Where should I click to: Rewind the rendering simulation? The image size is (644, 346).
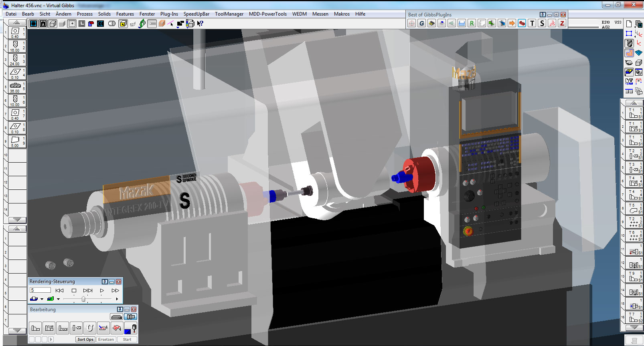[59, 290]
